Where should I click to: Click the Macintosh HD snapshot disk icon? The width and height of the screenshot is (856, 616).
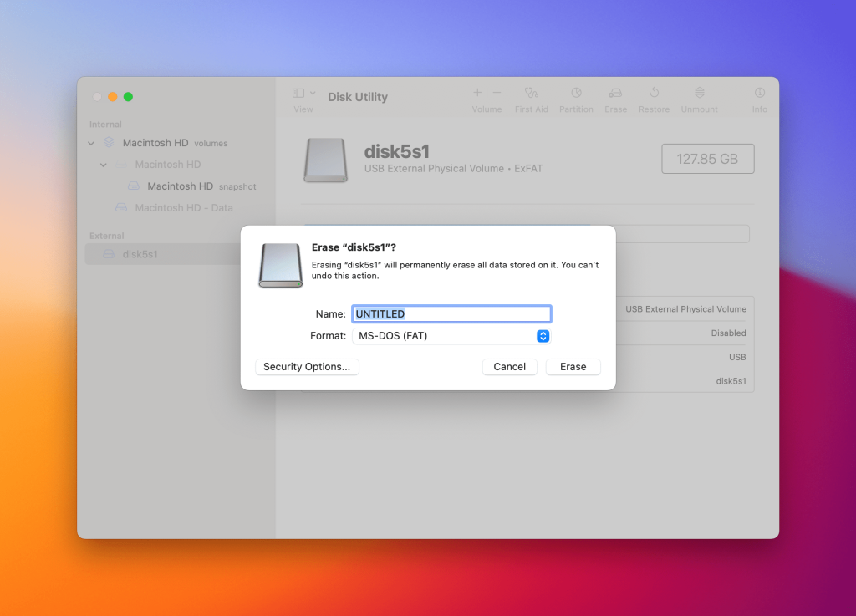point(133,186)
